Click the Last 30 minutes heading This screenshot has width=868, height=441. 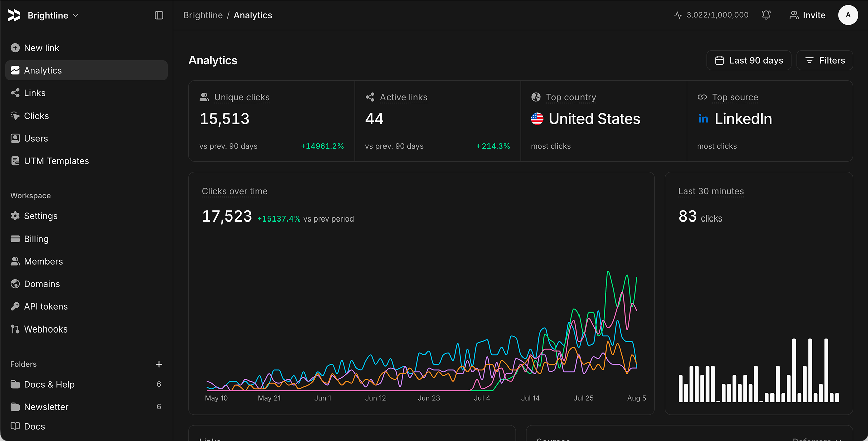[x=711, y=191]
